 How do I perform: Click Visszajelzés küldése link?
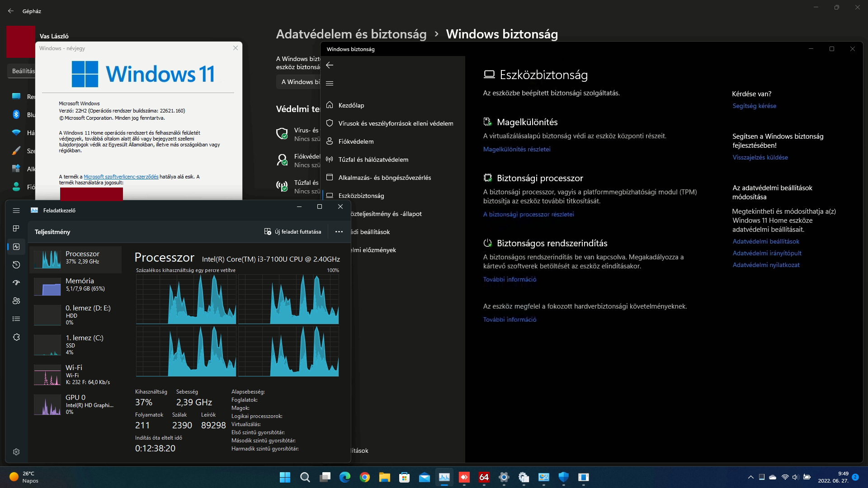pos(760,157)
